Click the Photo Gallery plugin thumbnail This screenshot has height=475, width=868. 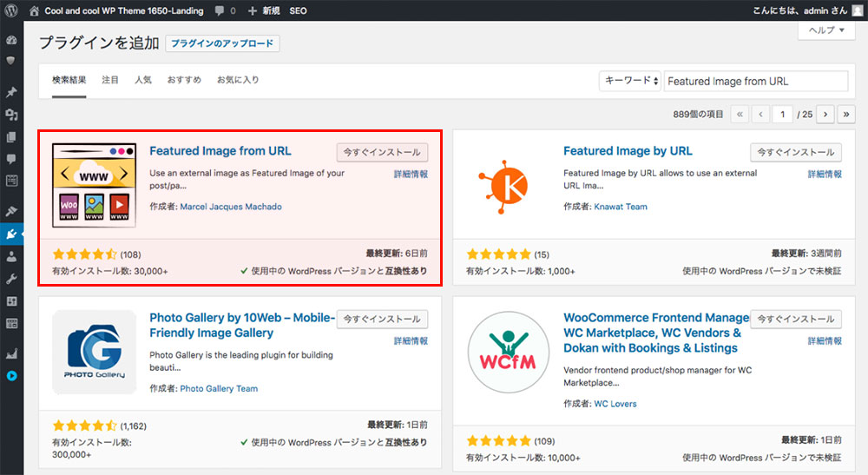[94, 352]
